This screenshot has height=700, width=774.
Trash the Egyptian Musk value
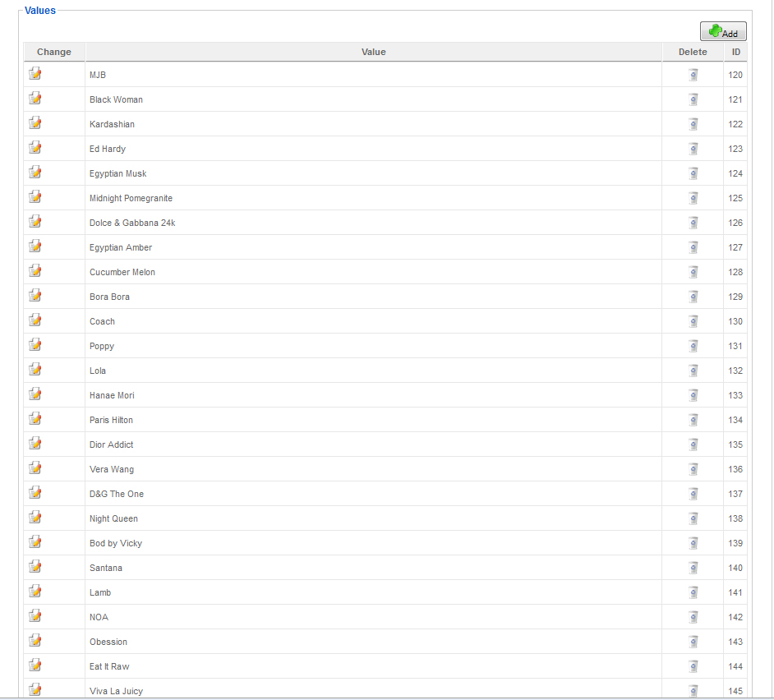[693, 173]
